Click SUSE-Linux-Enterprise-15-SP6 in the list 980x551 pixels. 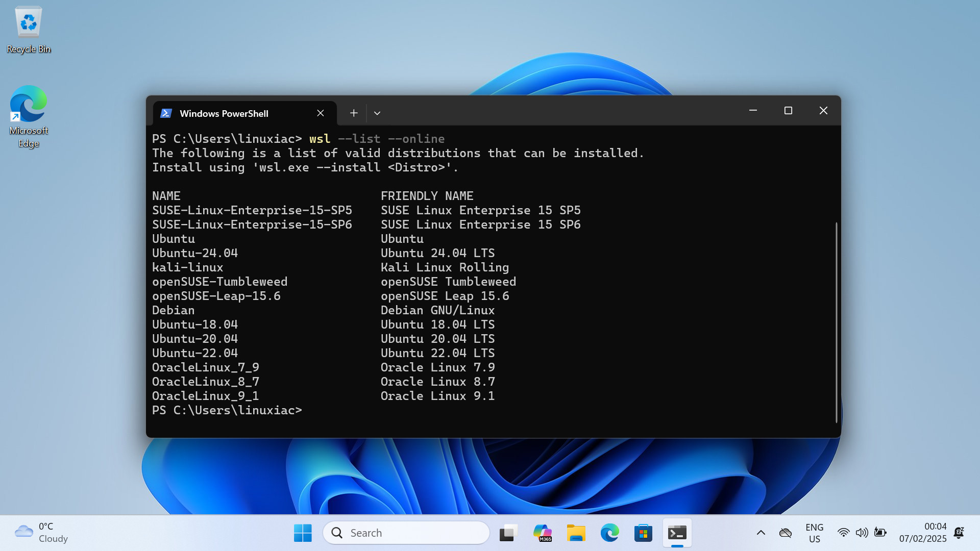click(252, 224)
